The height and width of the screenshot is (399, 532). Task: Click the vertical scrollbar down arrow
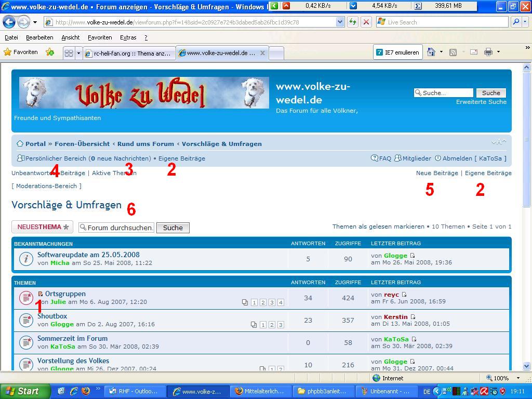(527, 366)
